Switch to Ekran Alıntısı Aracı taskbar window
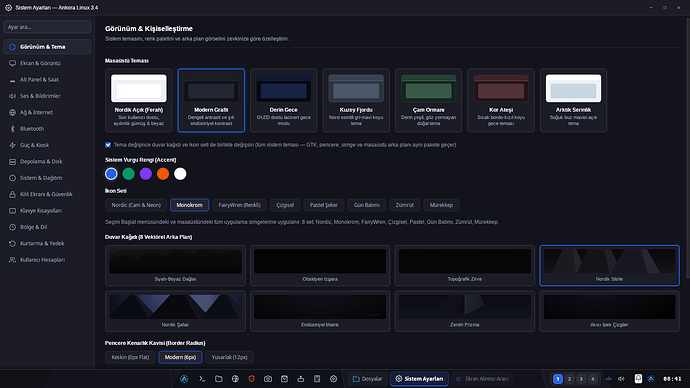The height and width of the screenshot is (388, 690). coord(482,379)
